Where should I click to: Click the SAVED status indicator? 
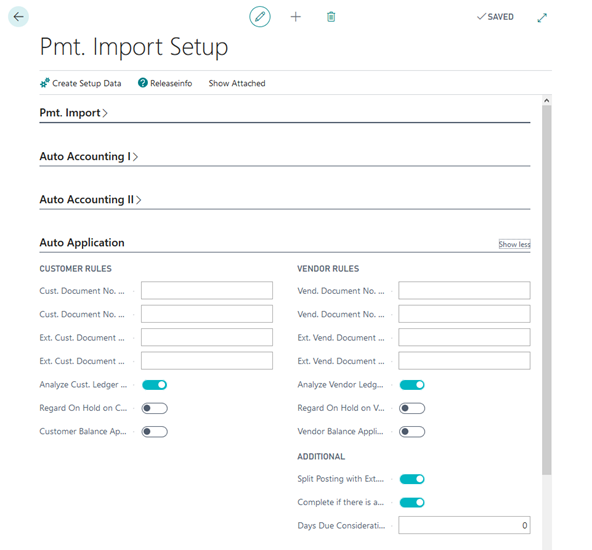pyautogui.click(x=495, y=17)
